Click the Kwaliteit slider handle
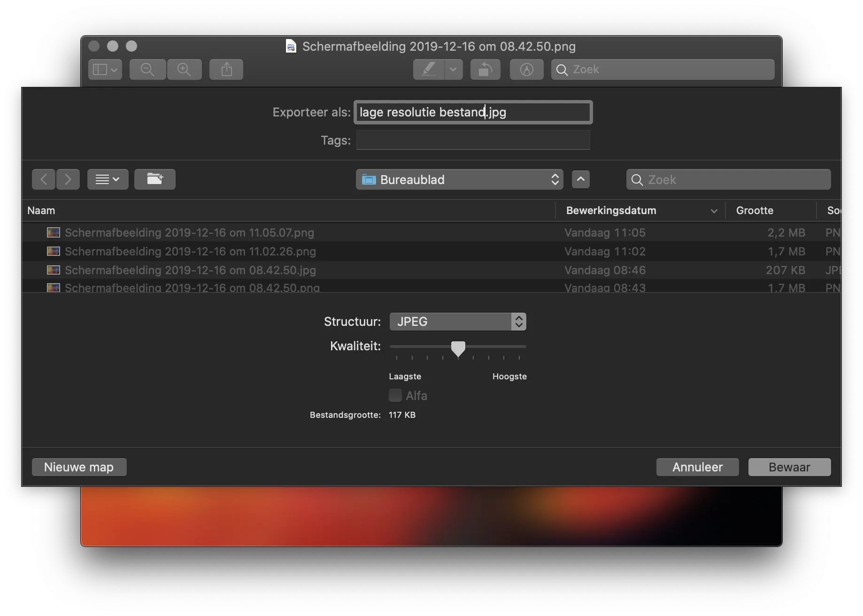863x616 pixels. [x=458, y=348]
